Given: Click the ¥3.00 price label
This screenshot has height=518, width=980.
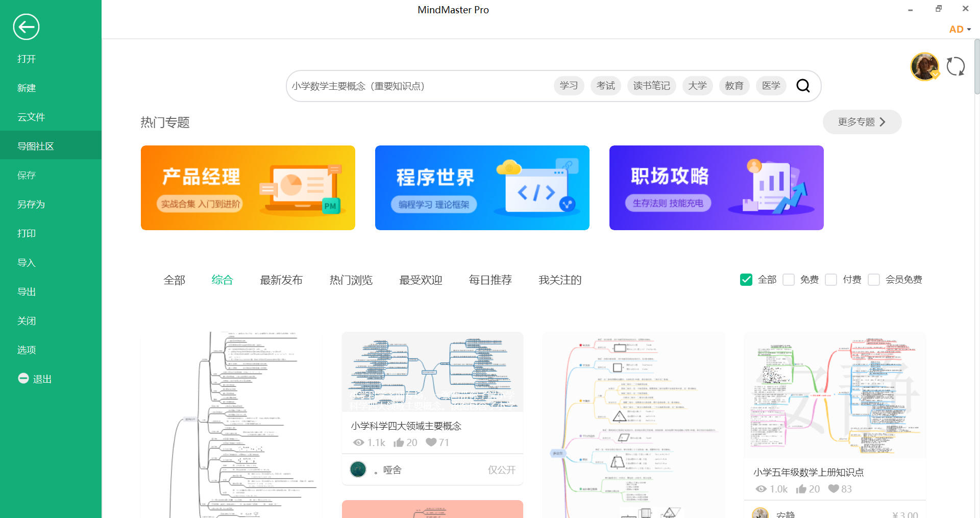Looking at the screenshot, I should coord(905,514).
